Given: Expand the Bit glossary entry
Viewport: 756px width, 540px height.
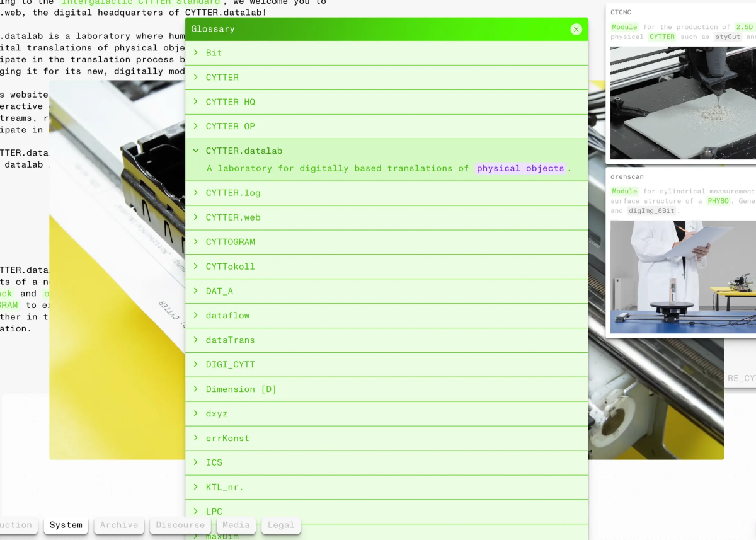Looking at the screenshot, I should tap(387, 53).
